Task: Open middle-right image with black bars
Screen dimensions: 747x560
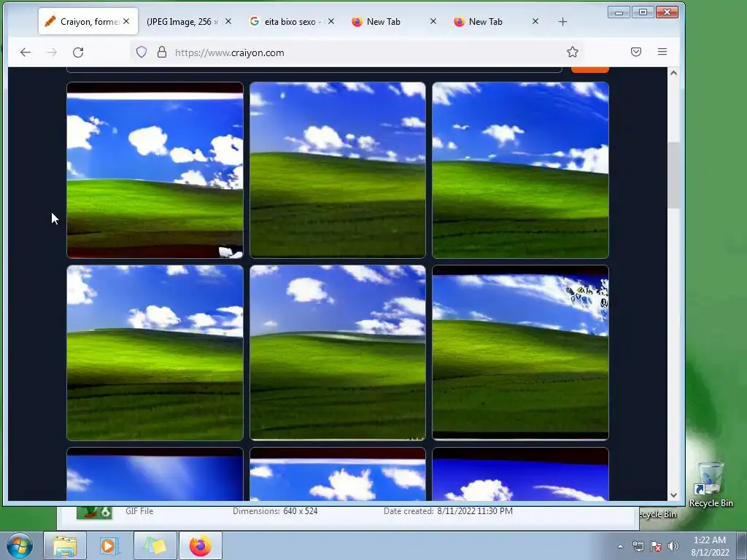Action: pos(520,353)
